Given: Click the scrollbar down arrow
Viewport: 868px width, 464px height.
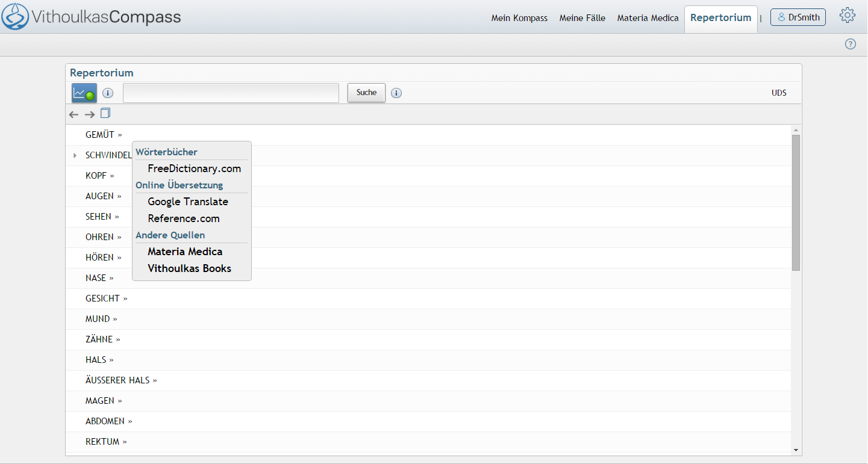Looking at the screenshot, I should (x=796, y=450).
